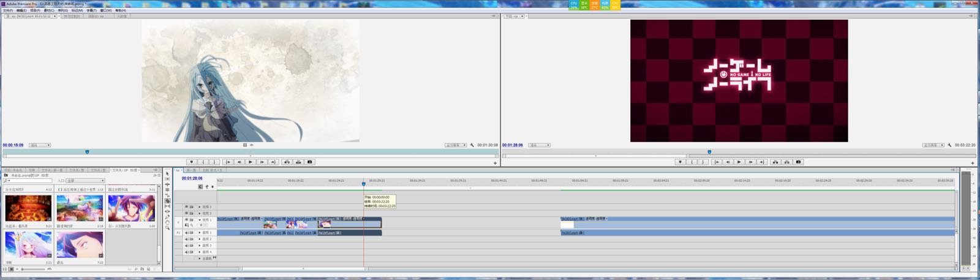The height and width of the screenshot is (280, 980).
Task: Open 文件(F) menu
Action: 8,10
